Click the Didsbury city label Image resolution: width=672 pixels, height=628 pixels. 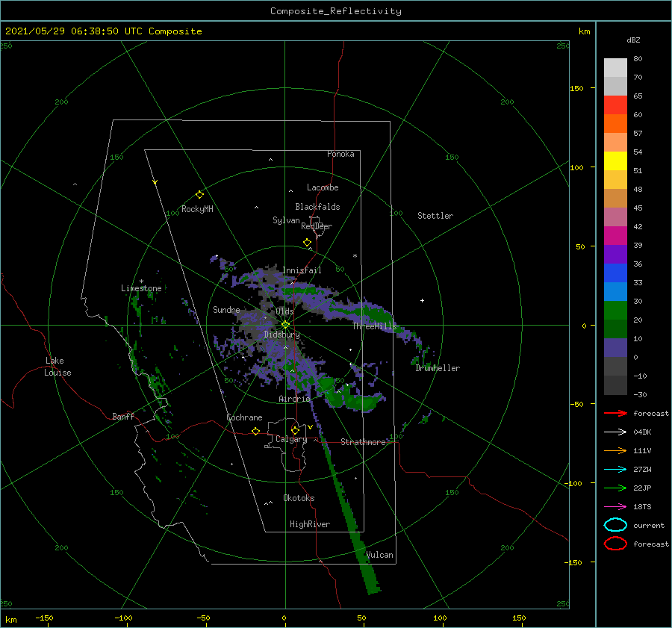point(282,335)
